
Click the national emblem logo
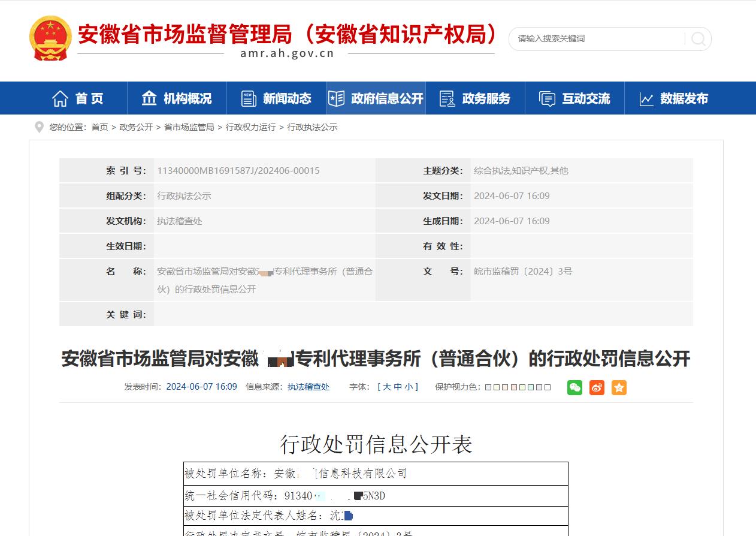pos(50,38)
